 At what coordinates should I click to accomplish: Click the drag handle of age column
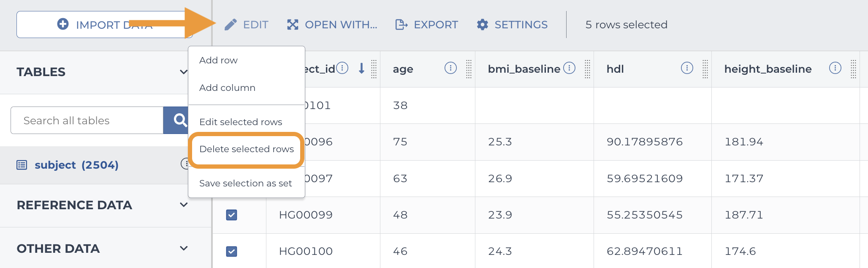tap(469, 69)
